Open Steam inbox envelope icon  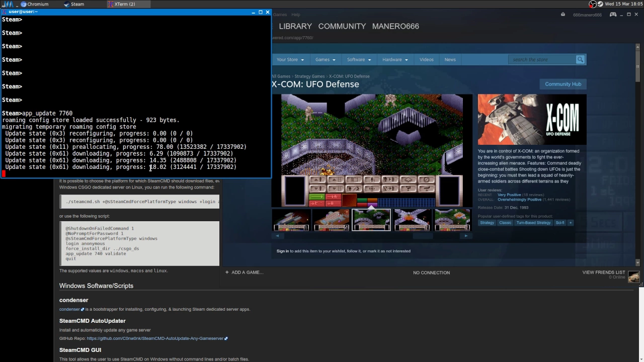coord(562,15)
